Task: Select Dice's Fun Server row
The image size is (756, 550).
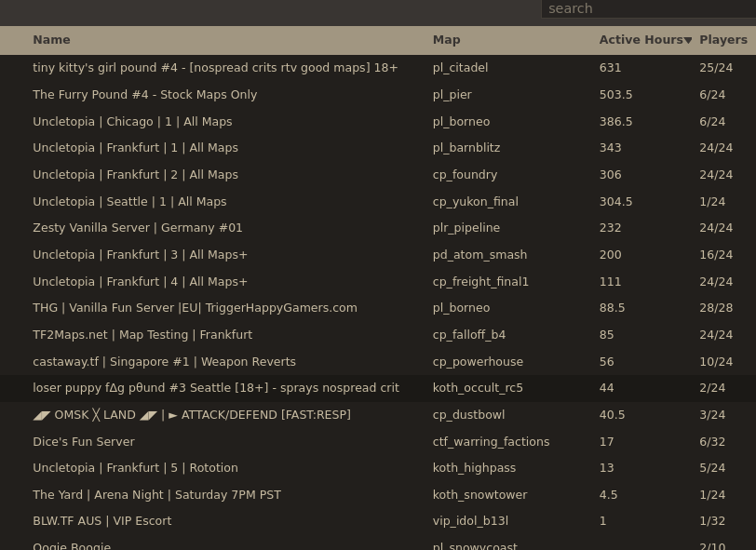Action: point(378,441)
